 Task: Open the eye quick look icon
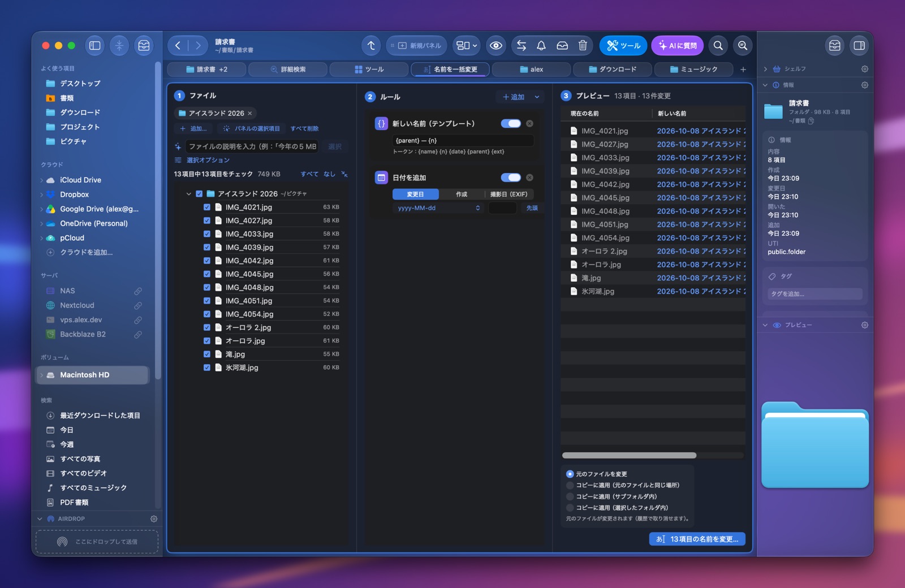496,46
